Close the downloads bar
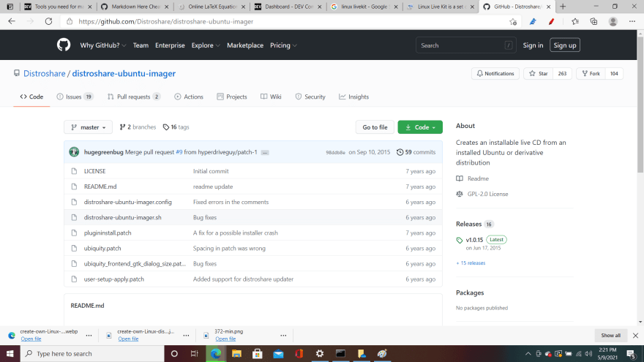The image size is (644, 362). click(635, 336)
